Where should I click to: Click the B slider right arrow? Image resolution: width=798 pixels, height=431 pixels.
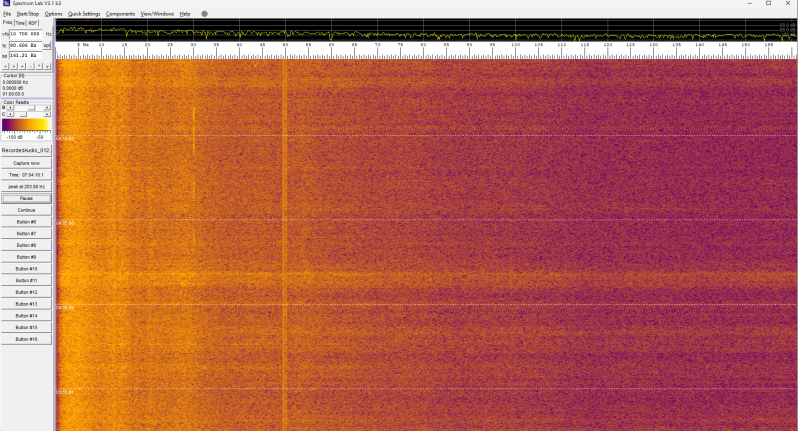[x=47, y=107]
